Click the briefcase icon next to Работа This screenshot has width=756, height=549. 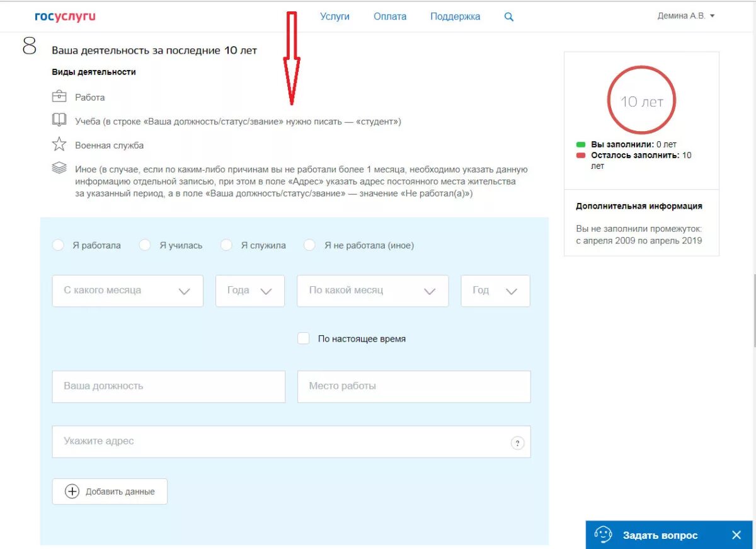click(x=59, y=96)
